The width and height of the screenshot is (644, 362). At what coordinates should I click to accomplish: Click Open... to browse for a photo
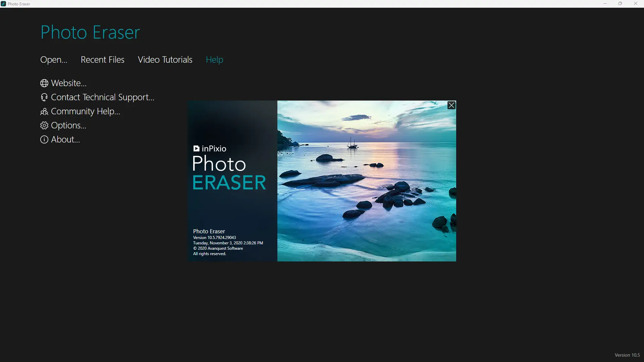[53, 59]
